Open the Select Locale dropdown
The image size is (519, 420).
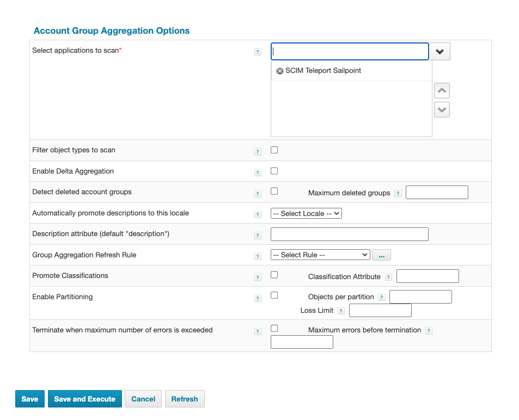point(306,213)
